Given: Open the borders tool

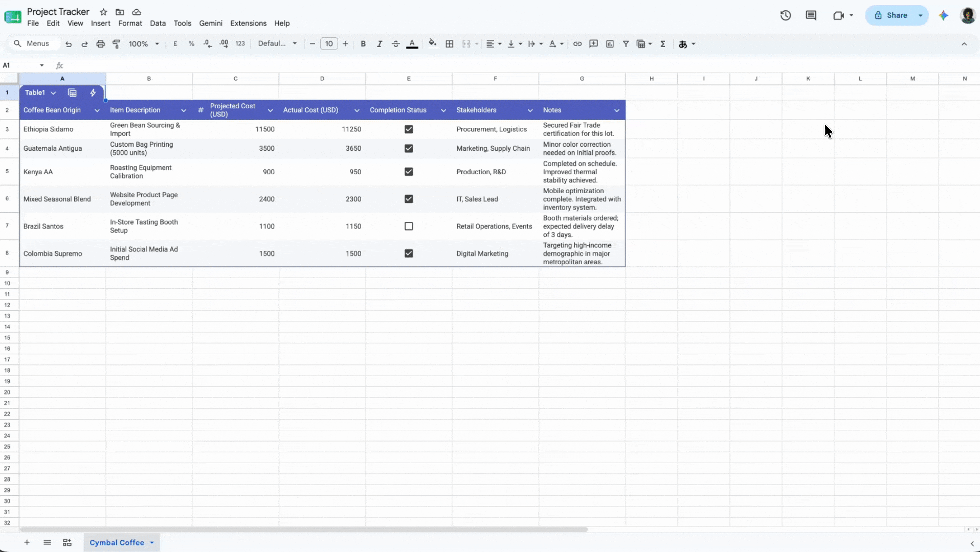Looking at the screenshot, I should point(450,44).
